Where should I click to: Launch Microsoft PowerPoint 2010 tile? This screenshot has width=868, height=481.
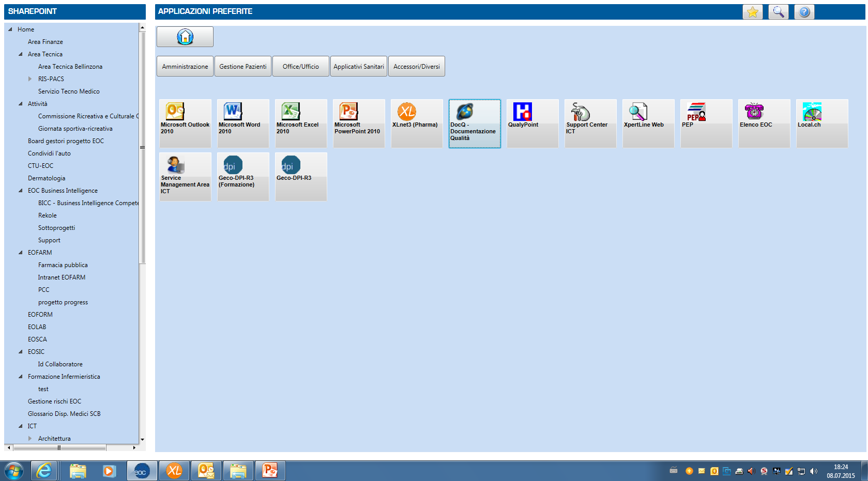point(359,123)
